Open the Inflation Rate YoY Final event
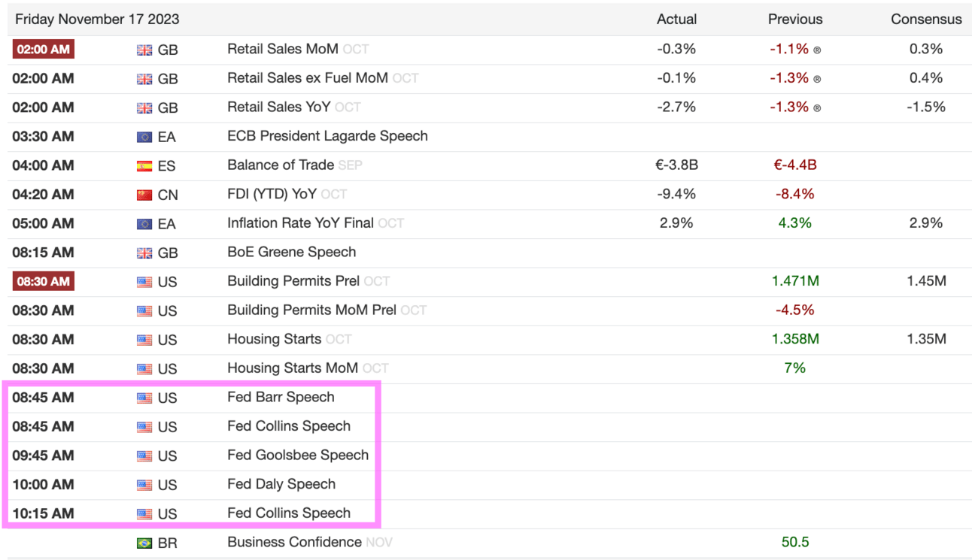This screenshot has height=560, width=972. [300, 222]
